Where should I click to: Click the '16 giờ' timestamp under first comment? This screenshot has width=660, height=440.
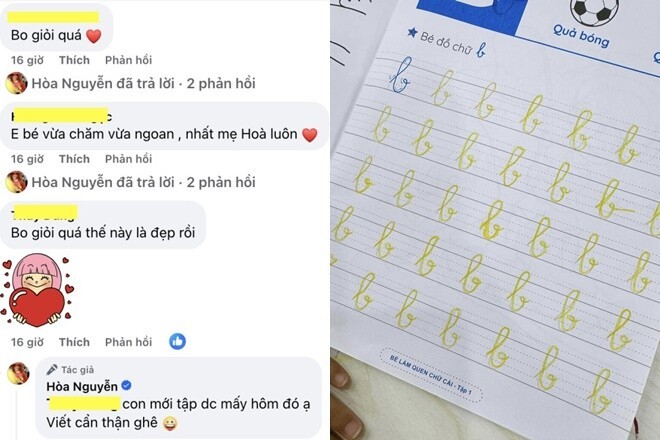(27, 60)
